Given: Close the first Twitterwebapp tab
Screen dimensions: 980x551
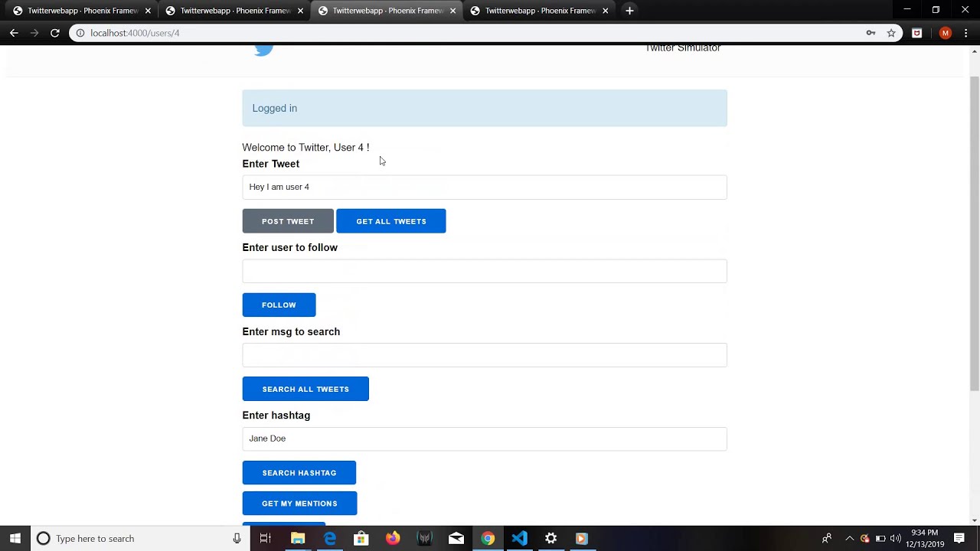Looking at the screenshot, I should click(148, 11).
